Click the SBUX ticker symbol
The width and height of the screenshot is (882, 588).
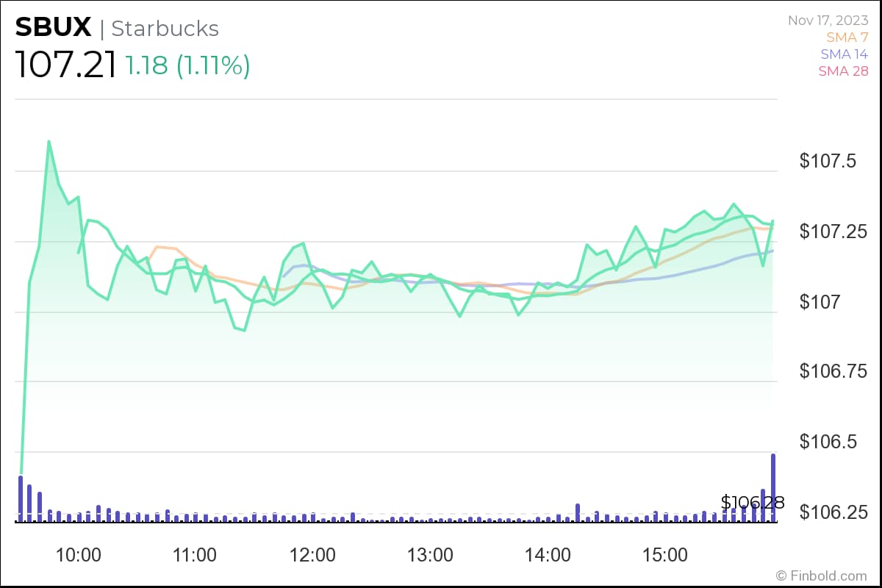53,28
